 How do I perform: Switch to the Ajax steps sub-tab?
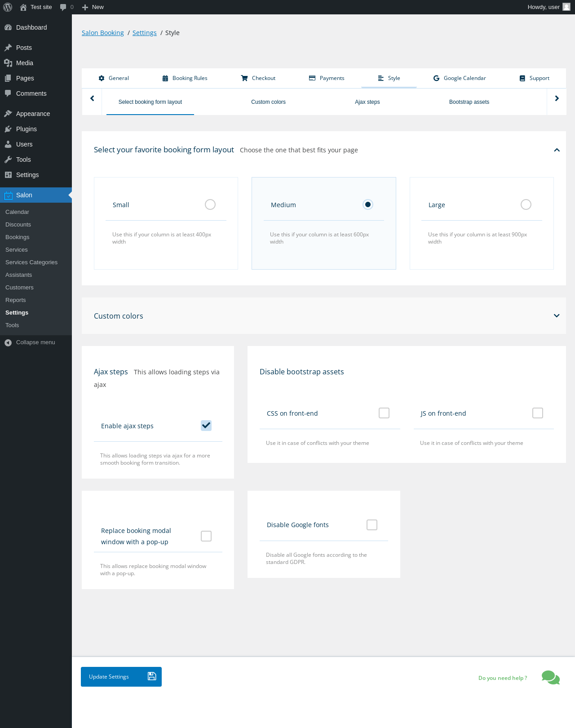tap(367, 102)
